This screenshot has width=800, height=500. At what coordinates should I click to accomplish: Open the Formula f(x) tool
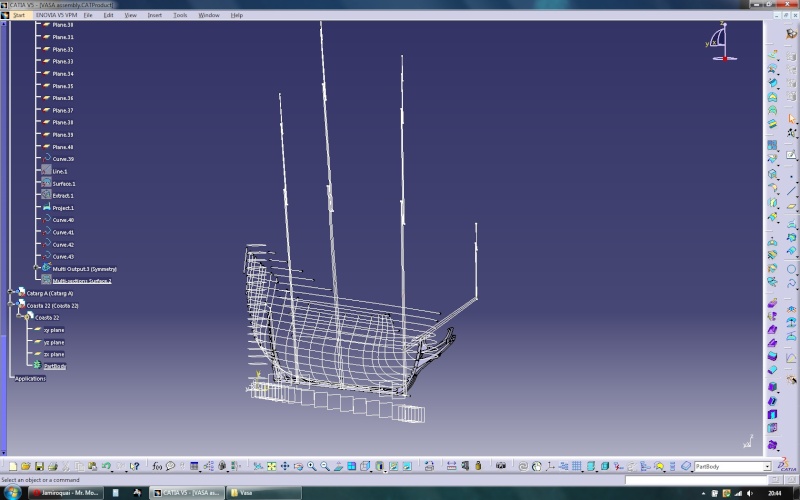[x=157, y=466]
